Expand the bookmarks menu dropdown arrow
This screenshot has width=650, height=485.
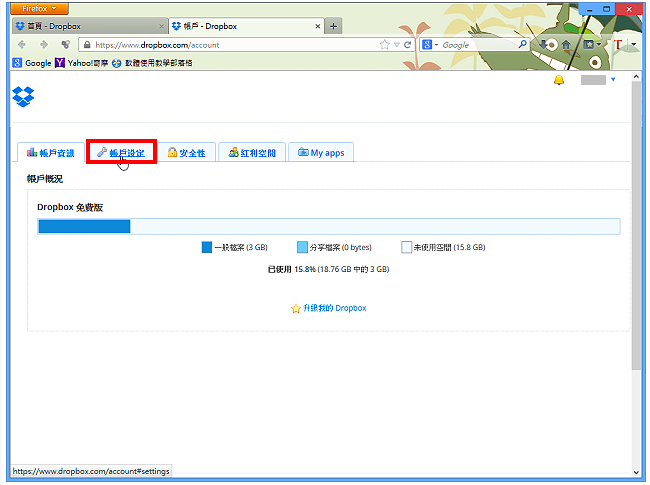tap(599, 44)
